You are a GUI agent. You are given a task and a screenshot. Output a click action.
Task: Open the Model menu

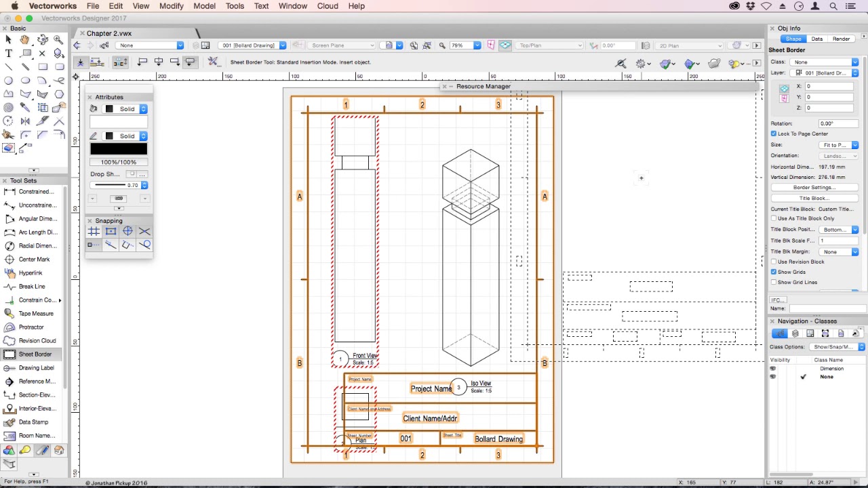point(205,6)
